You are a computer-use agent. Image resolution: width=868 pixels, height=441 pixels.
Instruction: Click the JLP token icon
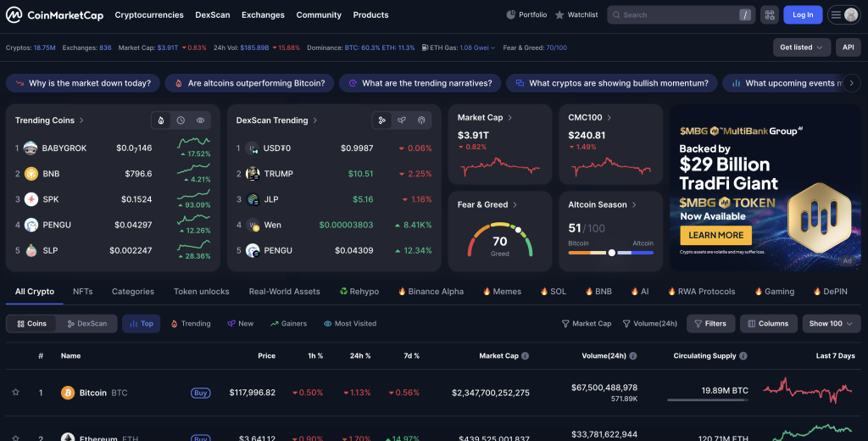tap(253, 199)
